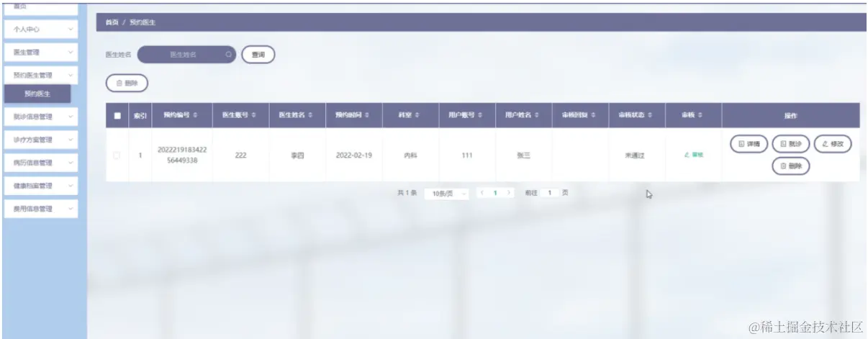The height and width of the screenshot is (339, 868).
Task: Check the row checkbox for appointment 202221918342256449338
Action: pos(117,155)
